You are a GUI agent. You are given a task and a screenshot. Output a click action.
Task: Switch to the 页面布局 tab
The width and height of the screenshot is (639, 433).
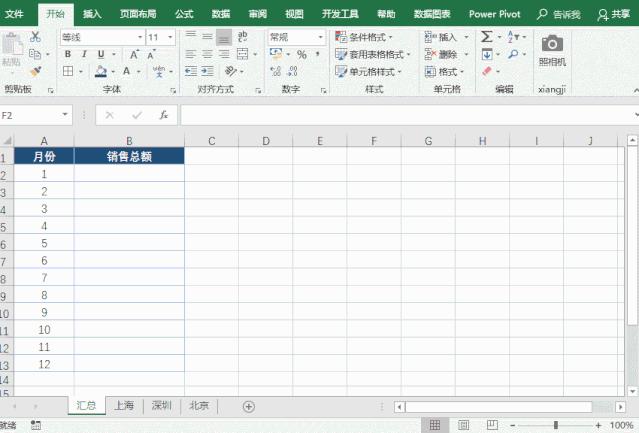click(138, 14)
